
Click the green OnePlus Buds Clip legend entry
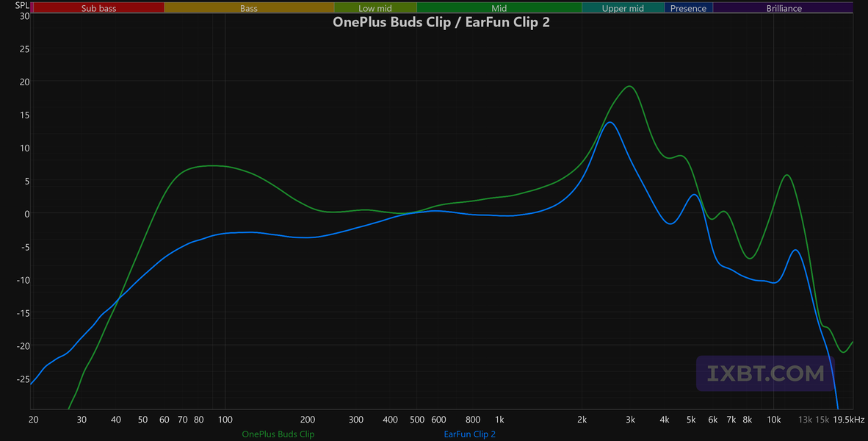tap(278, 434)
